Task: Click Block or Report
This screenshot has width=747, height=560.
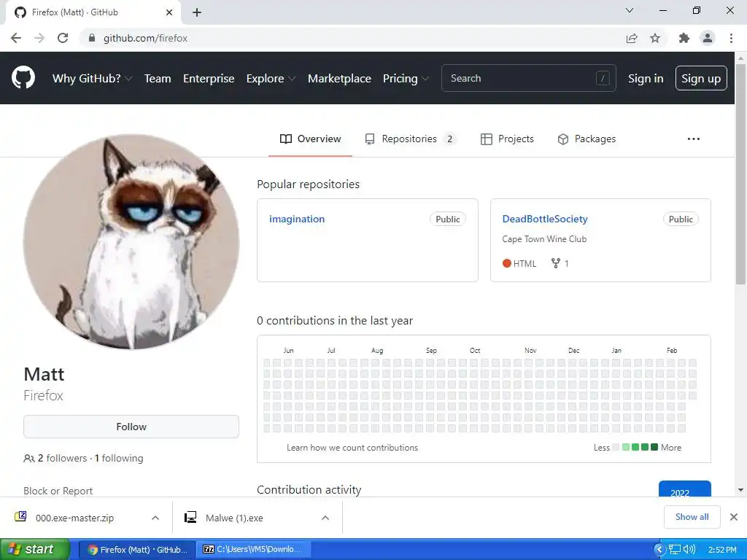Action: point(58,491)
